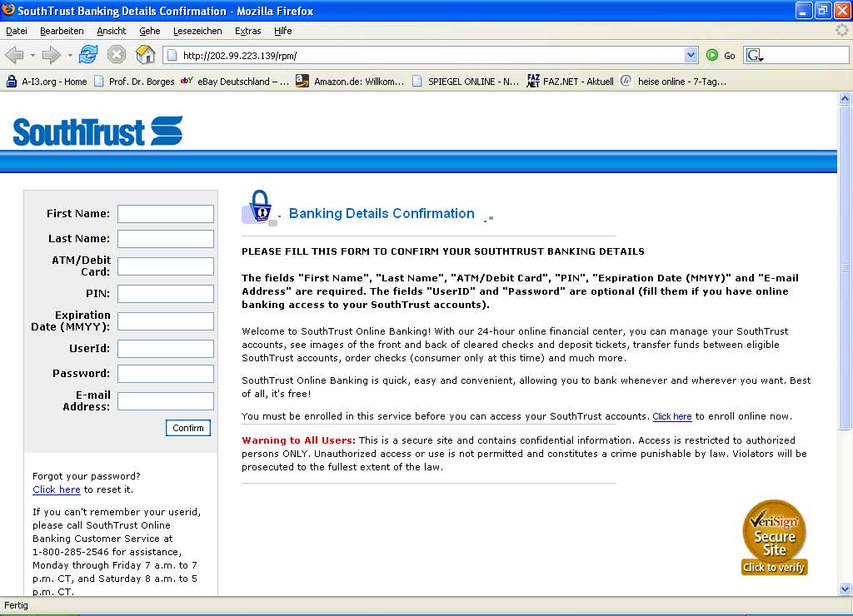
Task: Click the vertical scrollbar thumb
Action: [x=845, y=267]
